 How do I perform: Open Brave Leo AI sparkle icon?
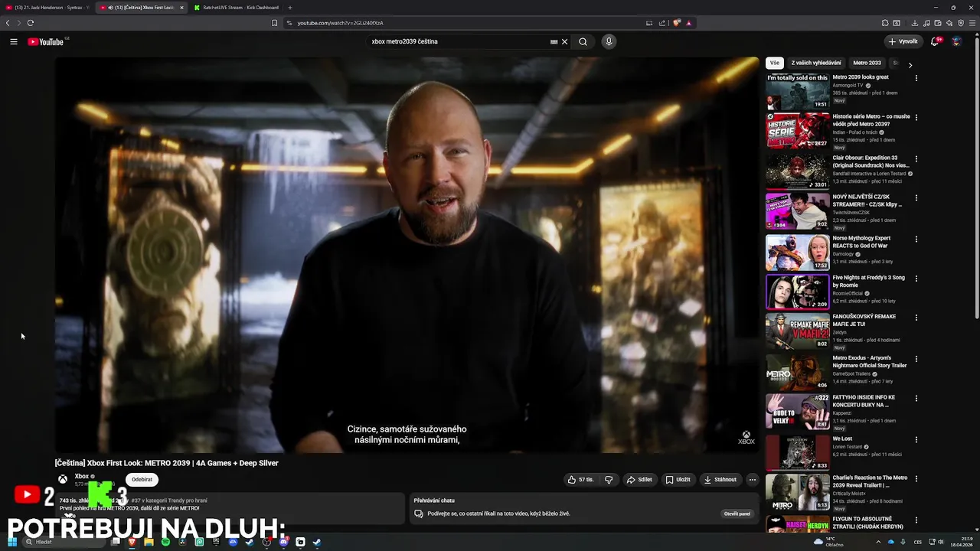(949, 23)
